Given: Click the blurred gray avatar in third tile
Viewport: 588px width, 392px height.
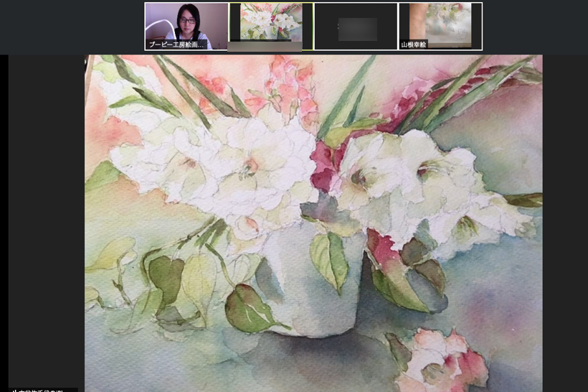Looking at the screenshot, I should pos(357,29).
